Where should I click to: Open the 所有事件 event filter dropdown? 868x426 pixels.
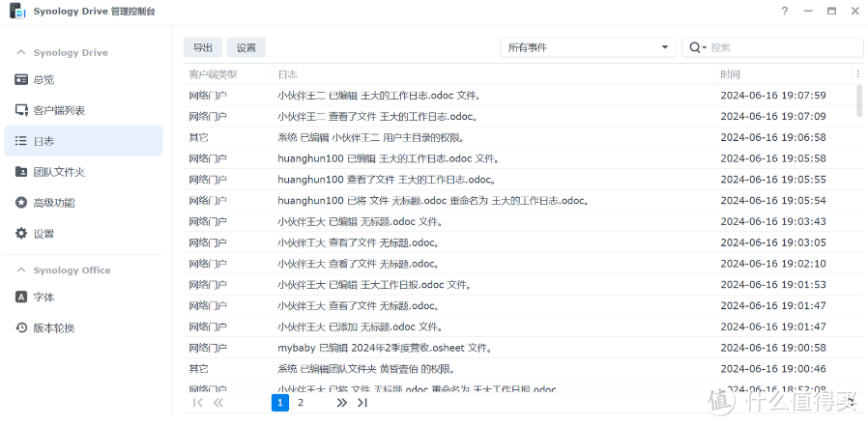[588, 47]
